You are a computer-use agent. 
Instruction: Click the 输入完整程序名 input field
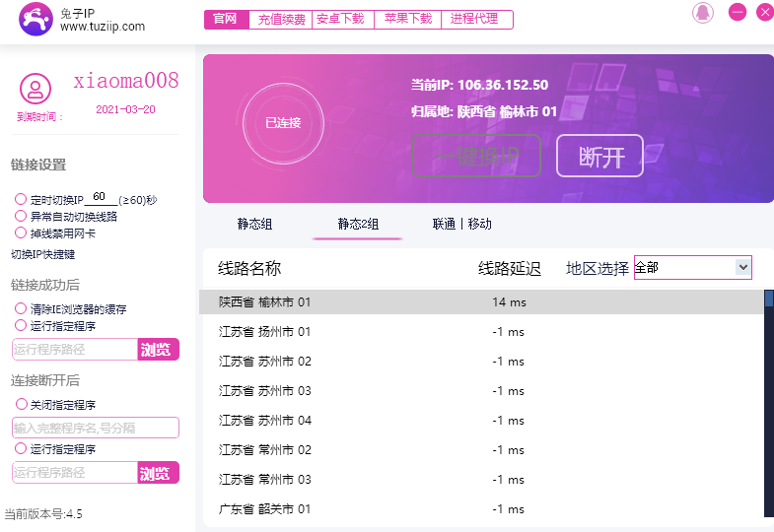[x=96, y=428]
